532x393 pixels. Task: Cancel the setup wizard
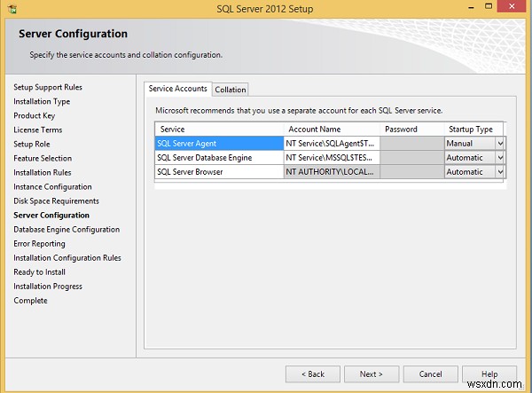(x=430, y=374)
